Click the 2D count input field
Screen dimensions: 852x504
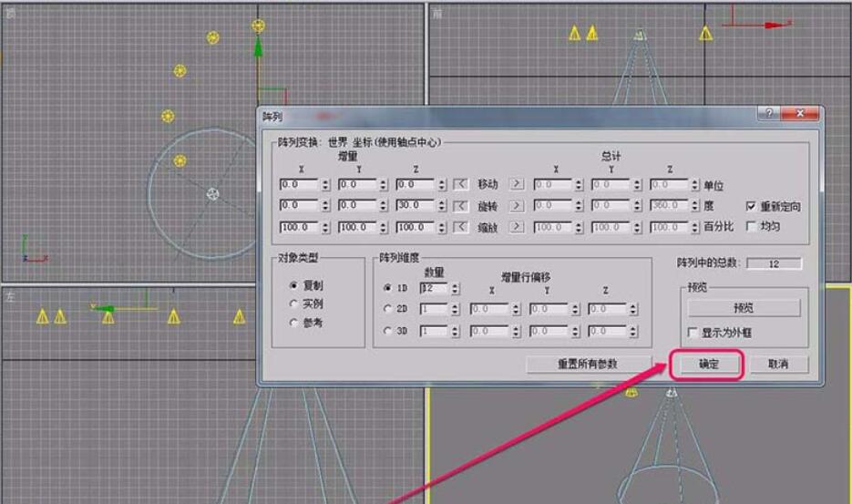pos(434,309)
